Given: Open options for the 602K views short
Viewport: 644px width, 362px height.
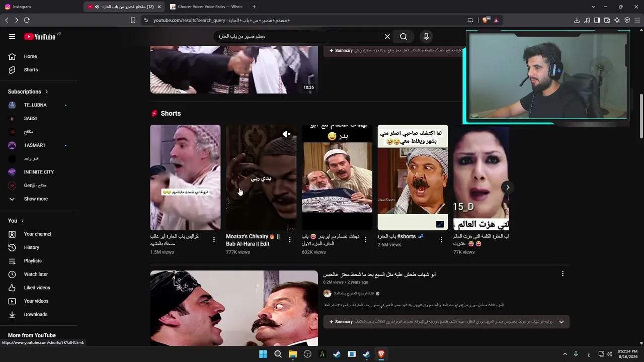Looking at the screenshot, I should pyautogui.click(x=366, y=240).
